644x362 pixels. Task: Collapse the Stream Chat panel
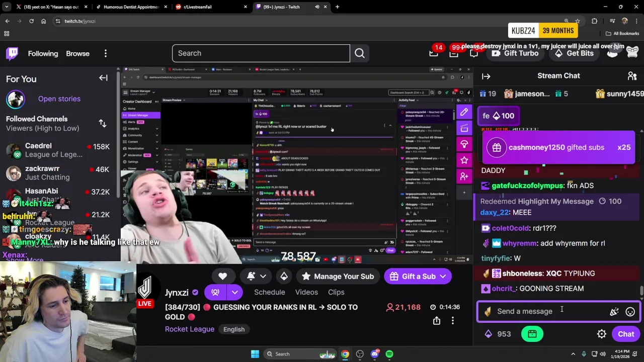486,76
